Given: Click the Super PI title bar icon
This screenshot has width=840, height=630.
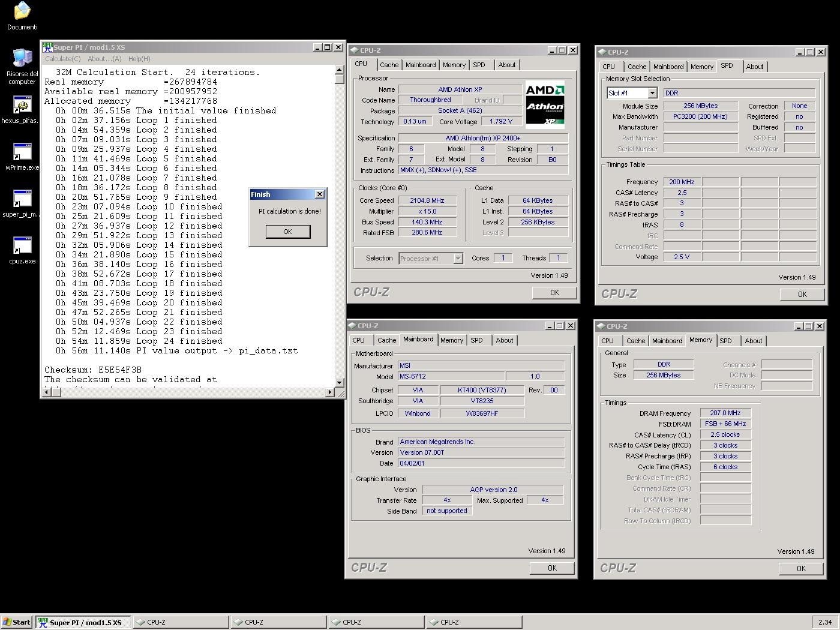Looking at the screenshot, I should pyautogui.click(x=47, y=47).
